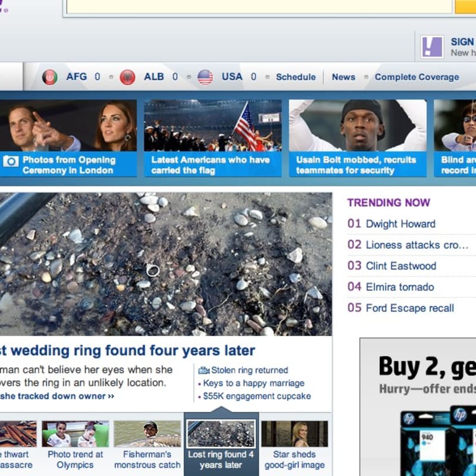This screenshot has width=476, height=476.
Task: Open Photos from Opening Ceremony in London
Action: pyautogui.click(x=69, y=165)
